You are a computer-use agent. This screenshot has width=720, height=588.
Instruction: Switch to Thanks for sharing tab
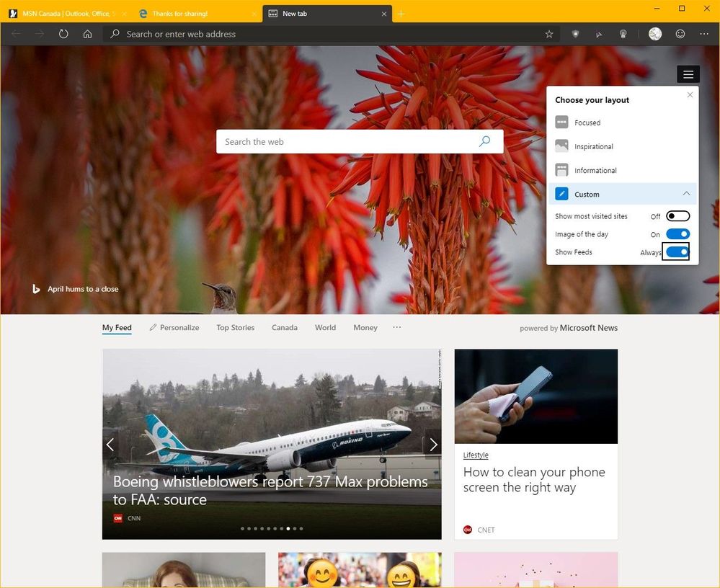[196, 14]
